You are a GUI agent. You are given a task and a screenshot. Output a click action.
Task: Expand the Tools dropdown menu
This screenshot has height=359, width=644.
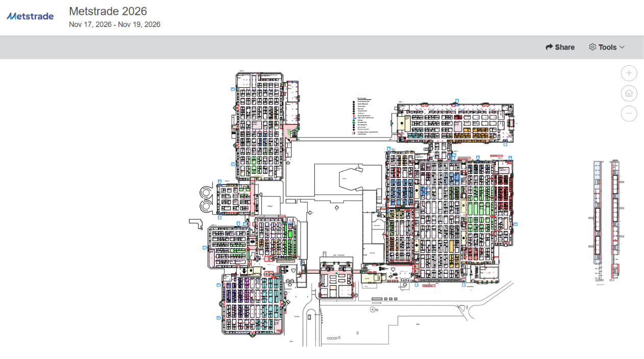point(607,47)
